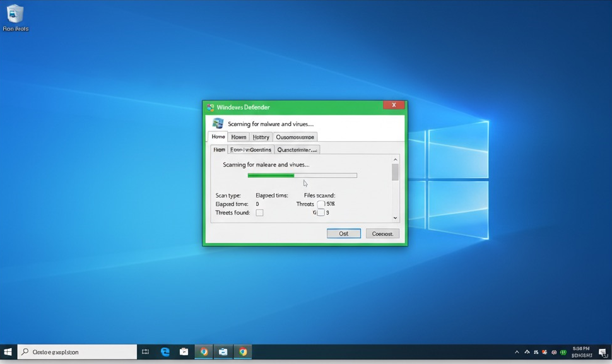
Task: Tick the checkbox on the Threats row
Action: 321,204
